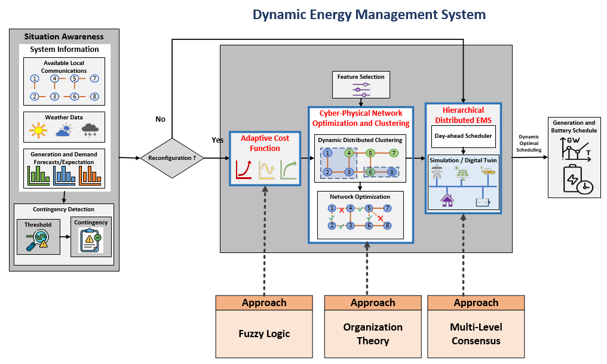This screenshot has width=607, height=364.
Task: Click the solar panel icon
Action: click(461, 173)
